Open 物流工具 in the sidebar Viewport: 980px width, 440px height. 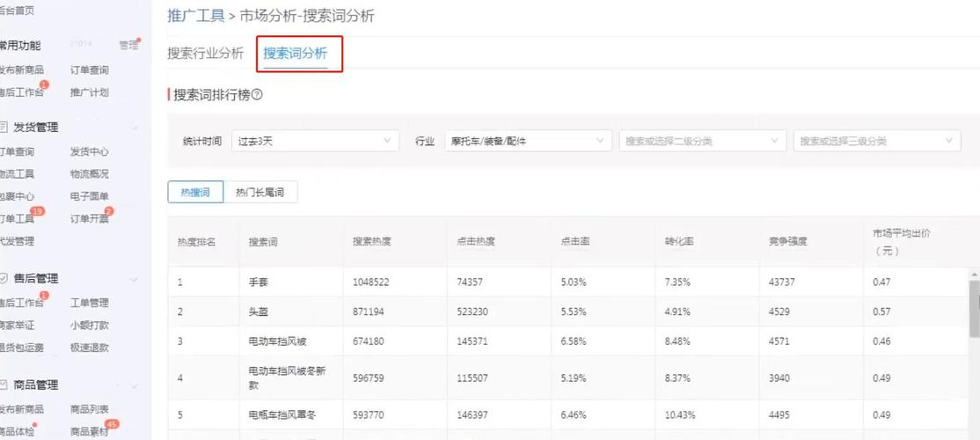coord(17,173)
